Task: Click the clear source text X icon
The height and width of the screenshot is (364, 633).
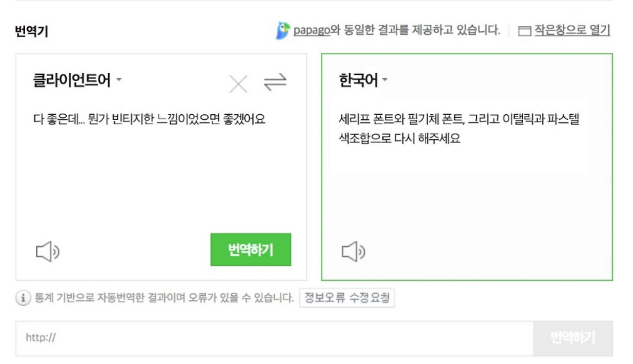Action: (x=239, y=83)
